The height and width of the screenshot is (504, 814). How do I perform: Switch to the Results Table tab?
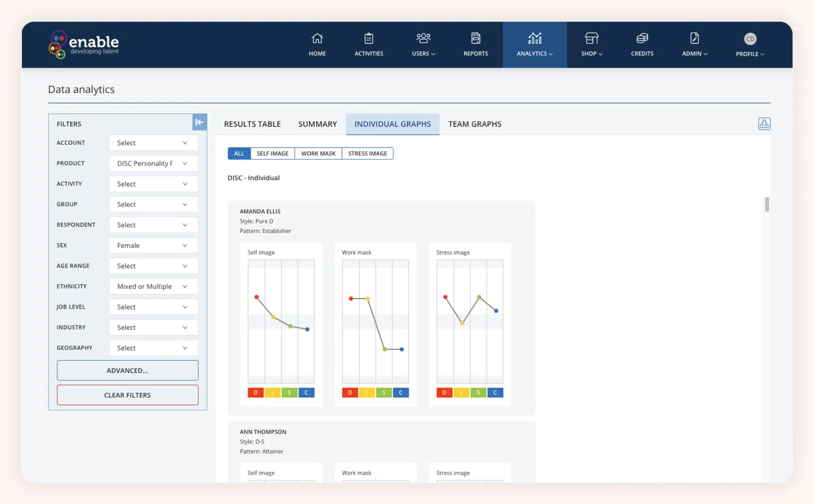point(252,124)
